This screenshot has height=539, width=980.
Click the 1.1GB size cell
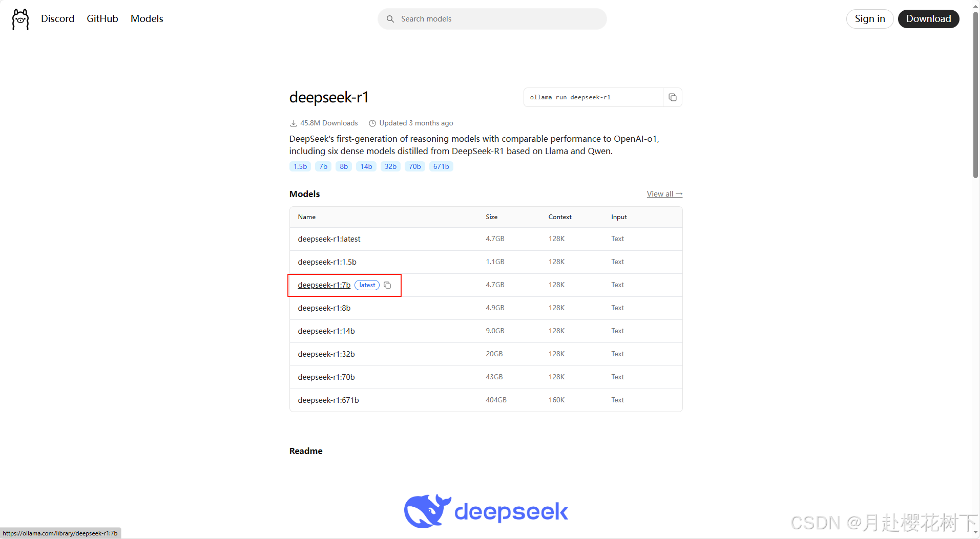coord(495,262)
